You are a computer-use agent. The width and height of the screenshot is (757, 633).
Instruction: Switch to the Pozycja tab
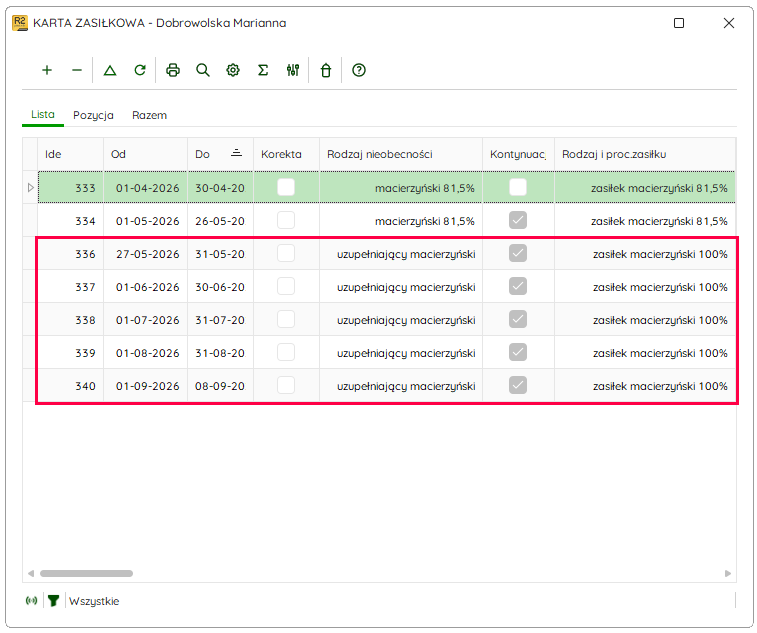tap(93, 115)
